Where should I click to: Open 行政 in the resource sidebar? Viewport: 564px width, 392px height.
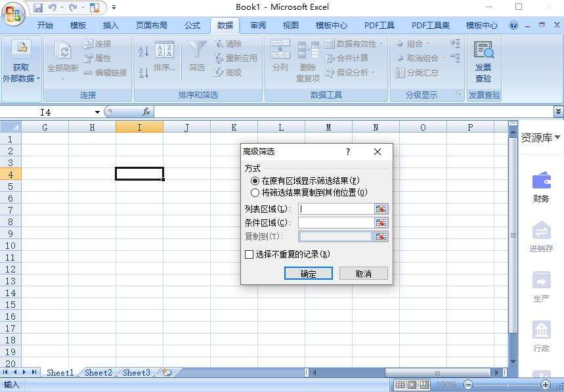pyautogui.click(x=541, y=336)
